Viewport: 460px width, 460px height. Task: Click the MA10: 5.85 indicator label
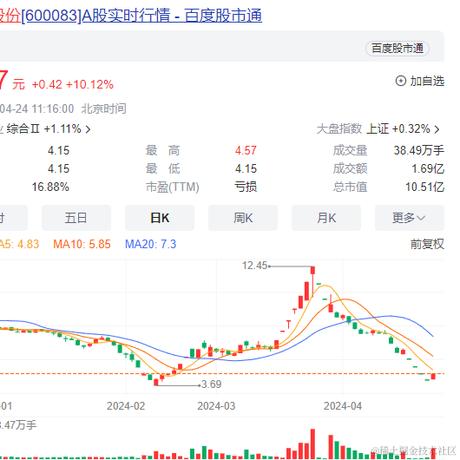click(82, 244)
